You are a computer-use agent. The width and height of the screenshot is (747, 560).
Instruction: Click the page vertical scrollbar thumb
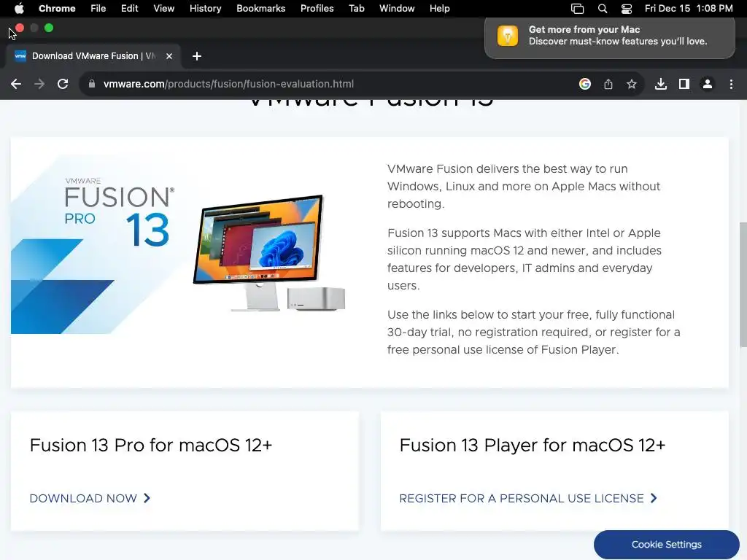click(743, 285)
